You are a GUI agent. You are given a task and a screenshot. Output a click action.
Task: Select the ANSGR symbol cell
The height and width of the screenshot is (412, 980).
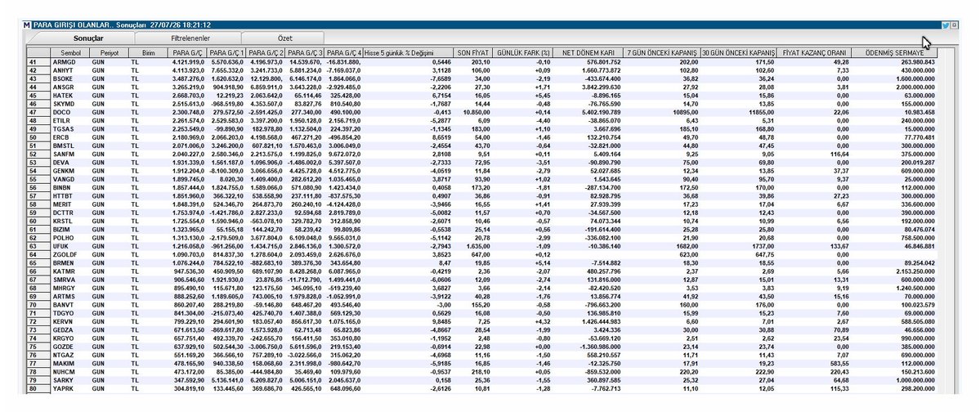pos(70,87)
